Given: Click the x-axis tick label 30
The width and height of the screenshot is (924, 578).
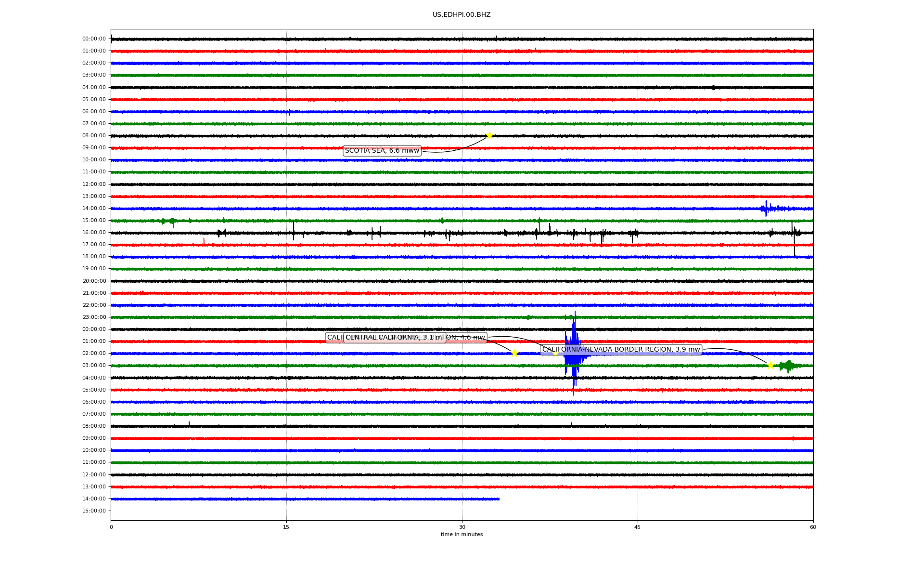Looking at the screenshot, I should tap(462, 527).
